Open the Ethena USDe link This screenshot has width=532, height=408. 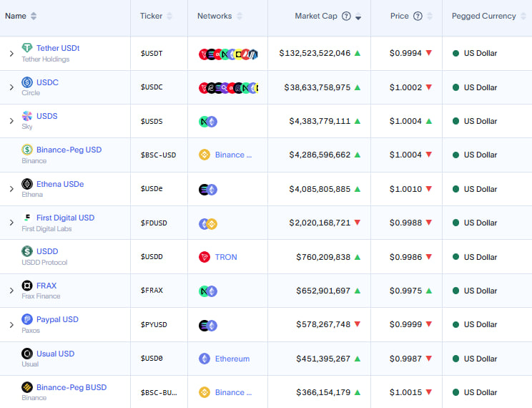tap(60, 184)
